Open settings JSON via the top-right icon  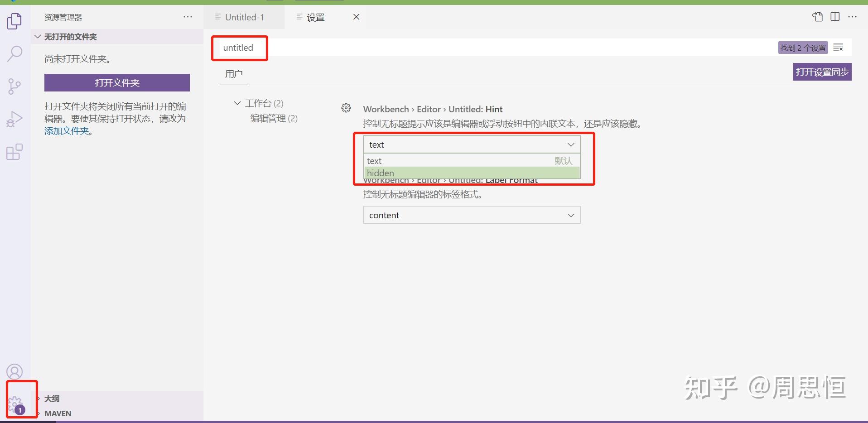coord(817,17)
